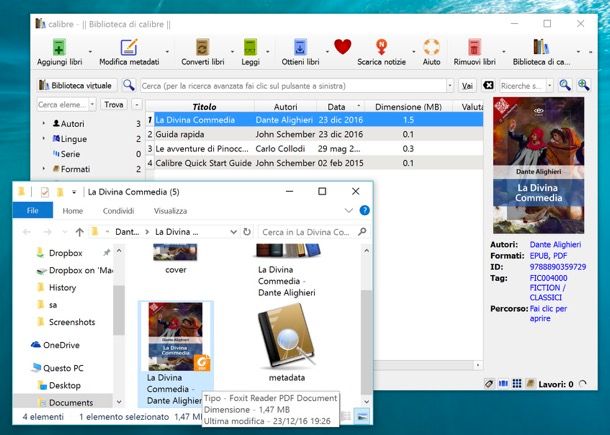This screenshot has height=435, width=610.
Task: Open Converti libri dropdown arrow
Action: click(x=233, y=51)
